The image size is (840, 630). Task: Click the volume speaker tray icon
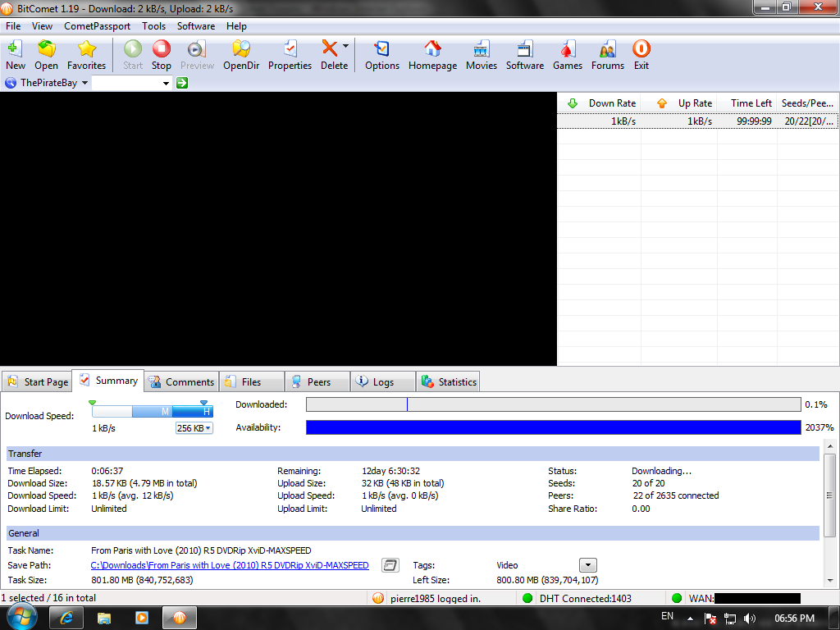(750, 619)
